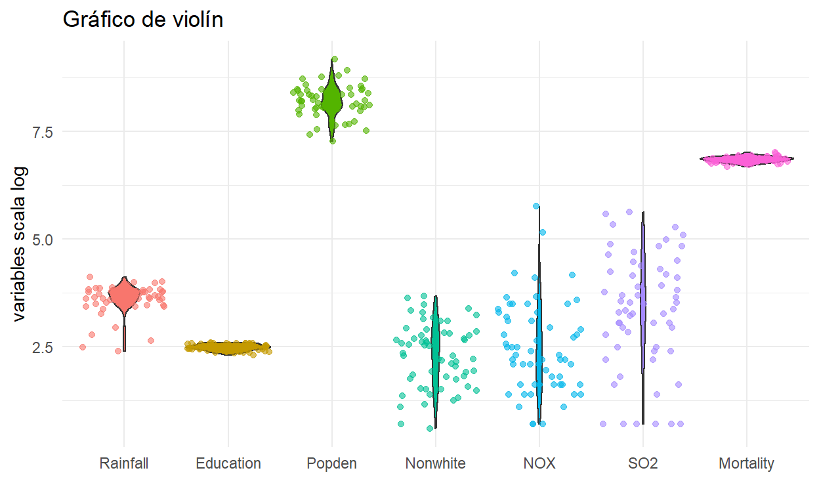This screenshot has height=504, width=819.
Task: Click the 7.5 y-axis tick label
Action: pos(43,131)
